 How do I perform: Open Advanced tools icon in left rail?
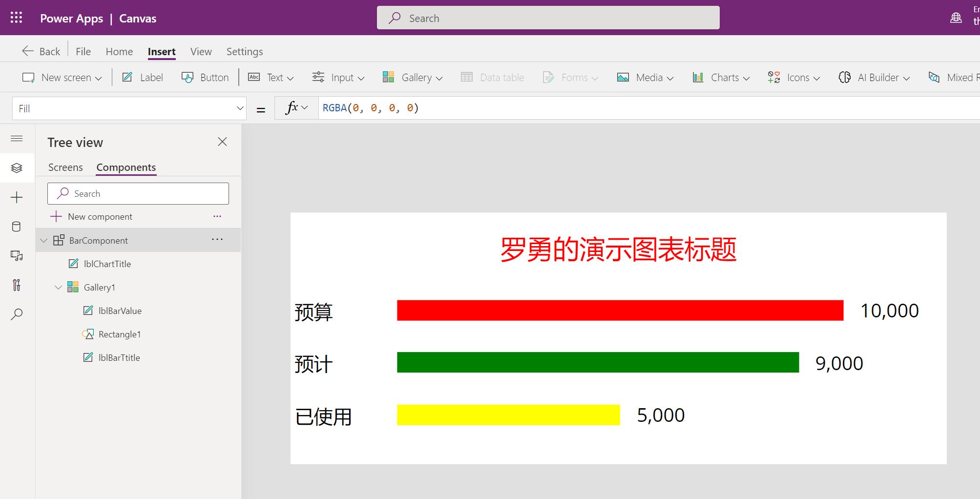click(x=17, y=285)
